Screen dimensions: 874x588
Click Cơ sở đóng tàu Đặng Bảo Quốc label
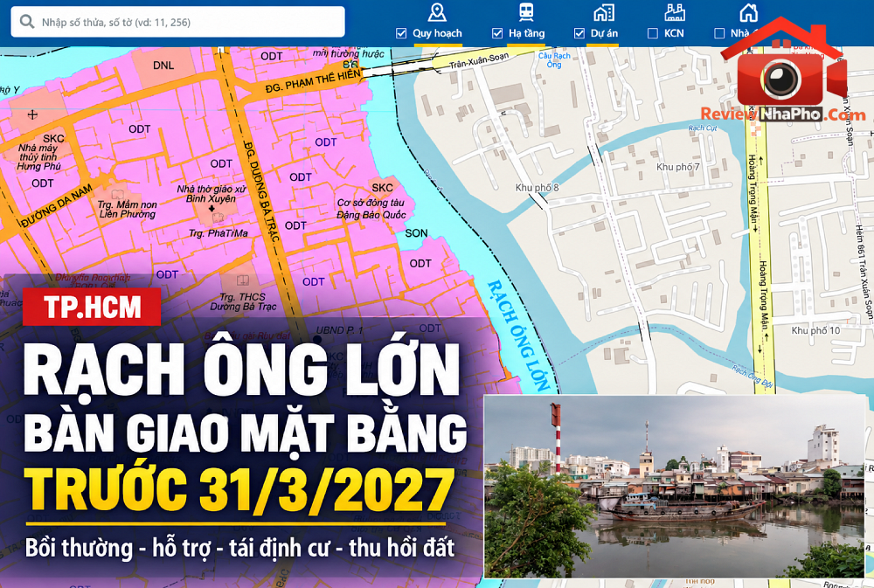371,209
